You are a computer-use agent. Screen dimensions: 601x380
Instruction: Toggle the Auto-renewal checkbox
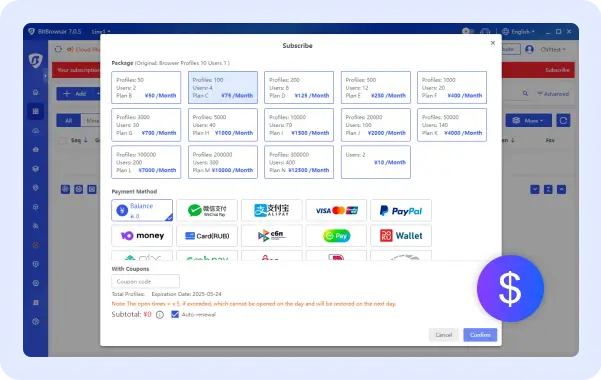click(175, 314)
